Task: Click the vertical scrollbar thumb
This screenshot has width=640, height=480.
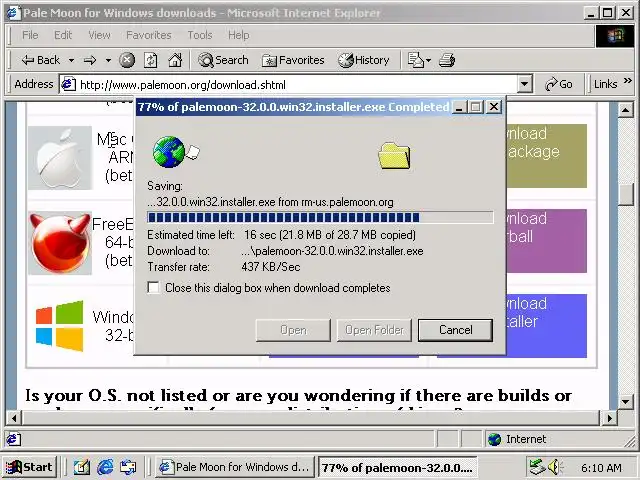Action: pos(625,195)
